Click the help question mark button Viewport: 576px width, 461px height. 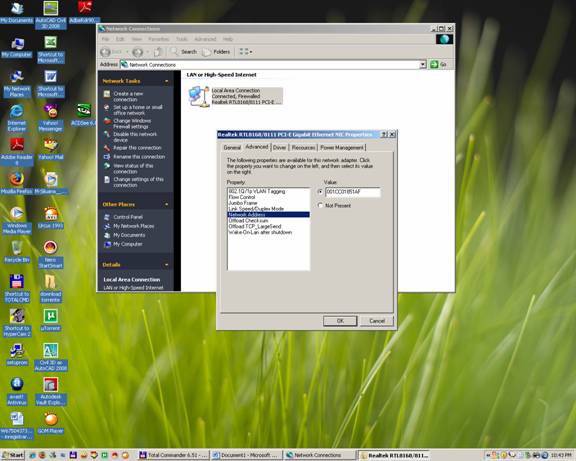coord(384,134)
